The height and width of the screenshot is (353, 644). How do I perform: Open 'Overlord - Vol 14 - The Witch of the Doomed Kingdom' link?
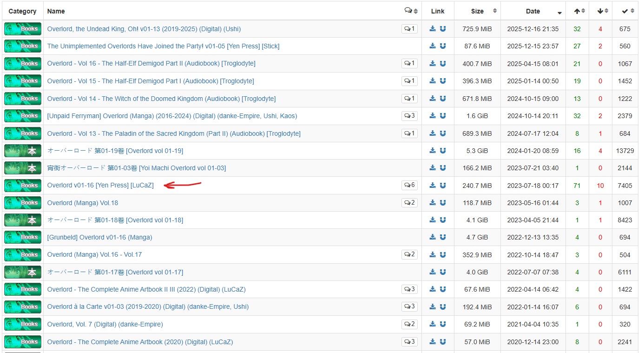pyautogui.click(x=162, y=99)
